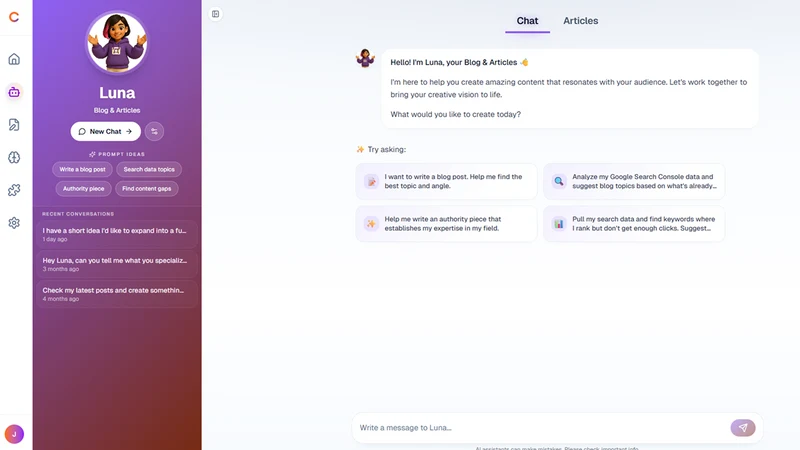Screen dimensions: 800x450
Task: Click the brain icon in left rail
Action: pyautogui.click(x=14, y=158)
